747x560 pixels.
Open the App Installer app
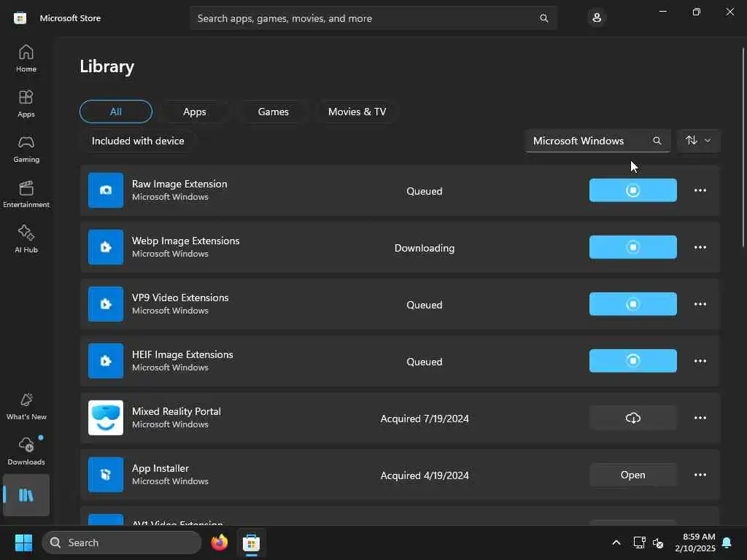pos(632,475)
